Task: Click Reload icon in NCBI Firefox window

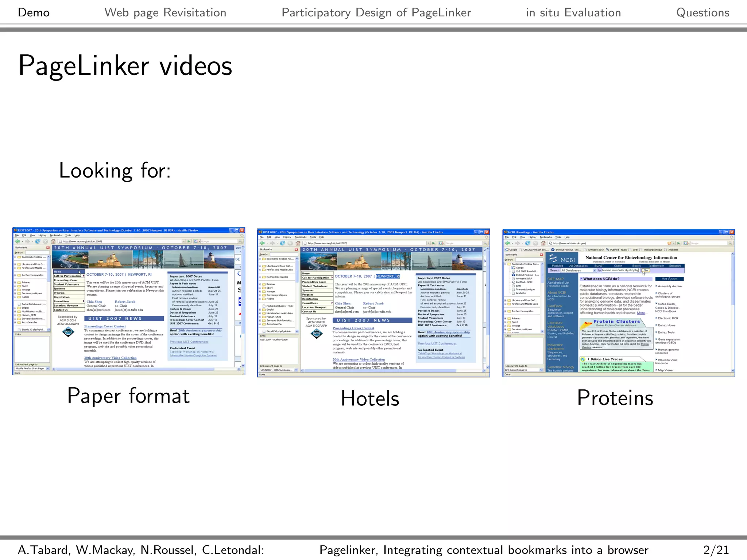Action: click(527, 243)
